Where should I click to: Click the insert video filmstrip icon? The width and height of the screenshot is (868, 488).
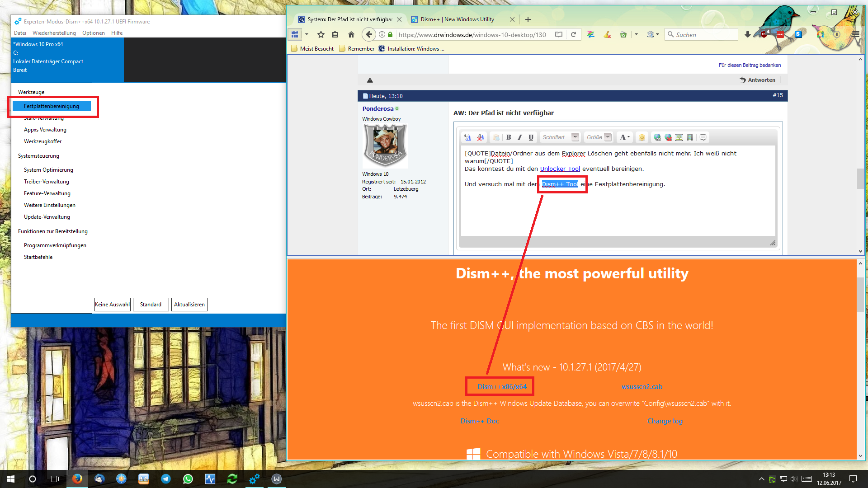point(690,137)
